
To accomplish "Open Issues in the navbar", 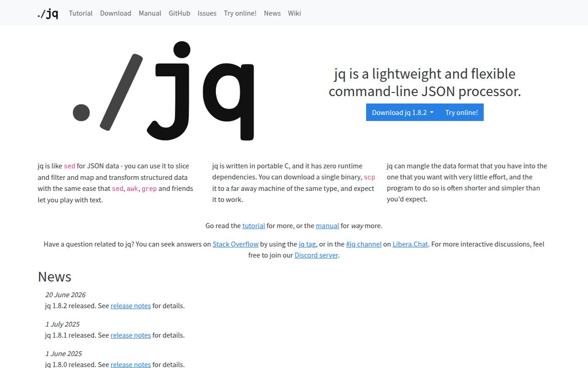I will click(x=207, y=13).
